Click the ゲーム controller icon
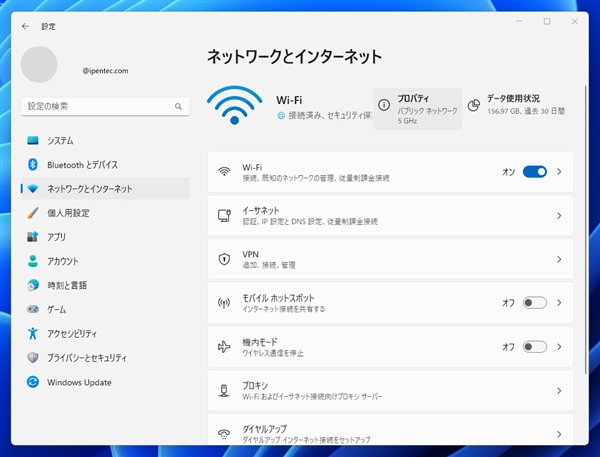Image resolution: width=600 pixels, height=457 pixels. (x=33, y=309)
